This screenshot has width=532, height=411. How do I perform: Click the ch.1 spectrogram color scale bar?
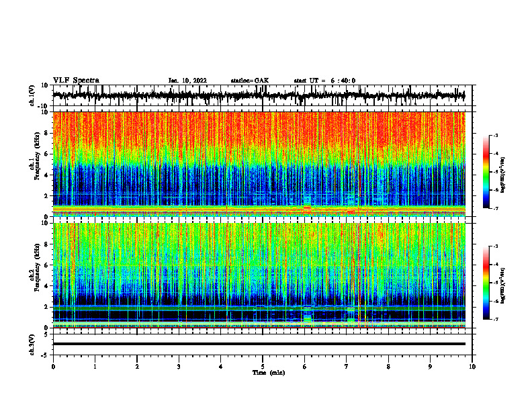486,172
